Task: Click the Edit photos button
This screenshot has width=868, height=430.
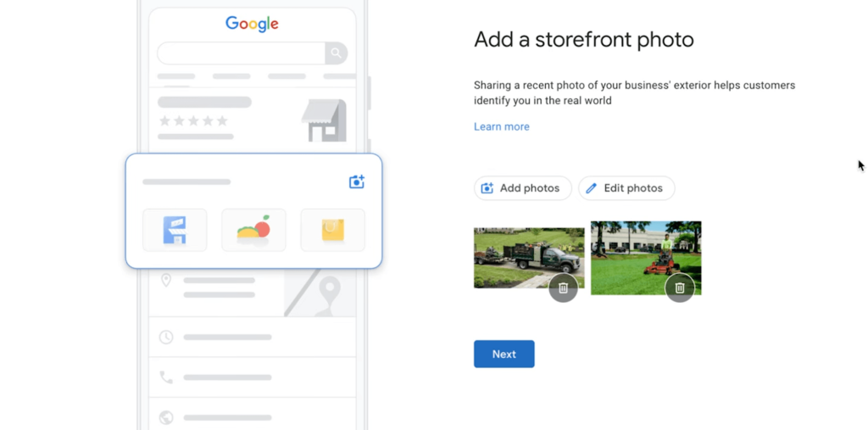Action: (626, 188)
